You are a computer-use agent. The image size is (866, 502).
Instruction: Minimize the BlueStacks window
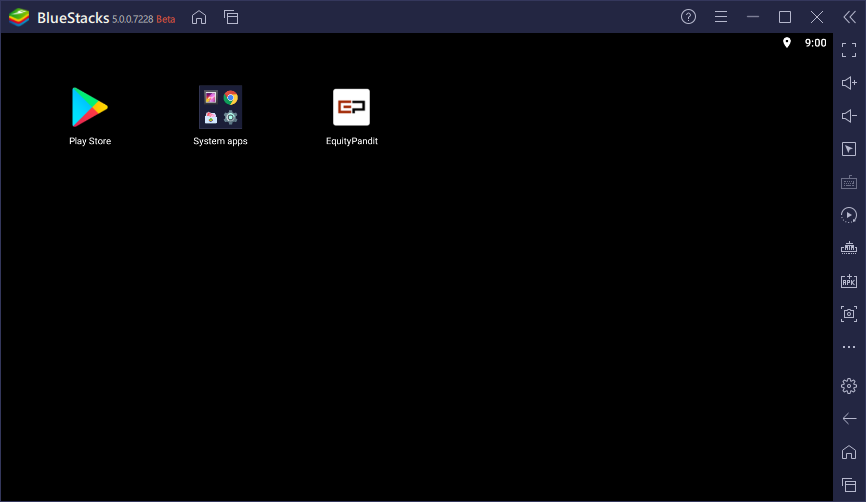[x=753, y=17]
